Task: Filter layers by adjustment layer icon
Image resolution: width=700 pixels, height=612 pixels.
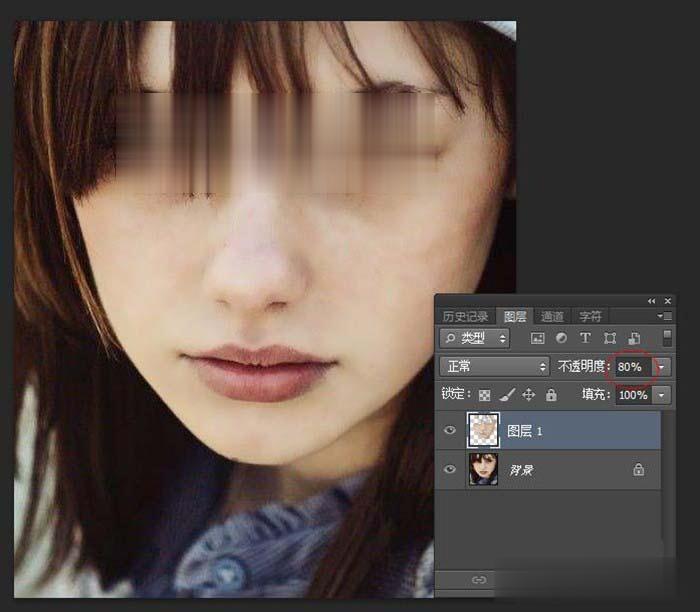Action: point(561,339)
